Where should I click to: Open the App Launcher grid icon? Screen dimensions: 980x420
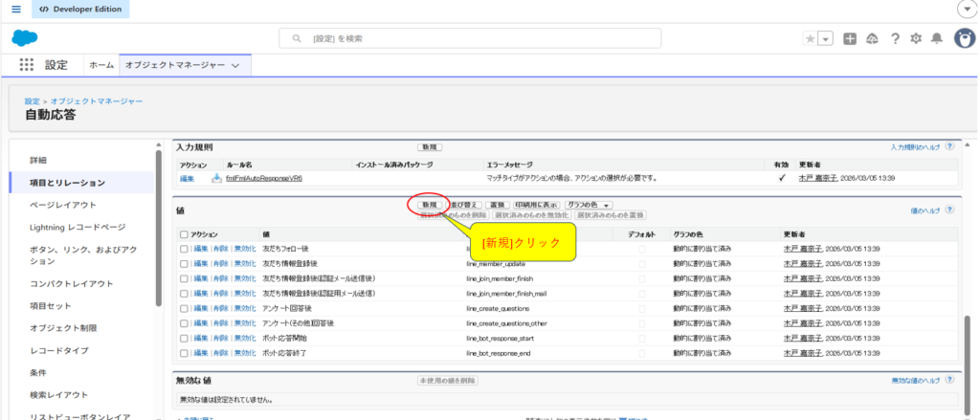pos(26,65)
